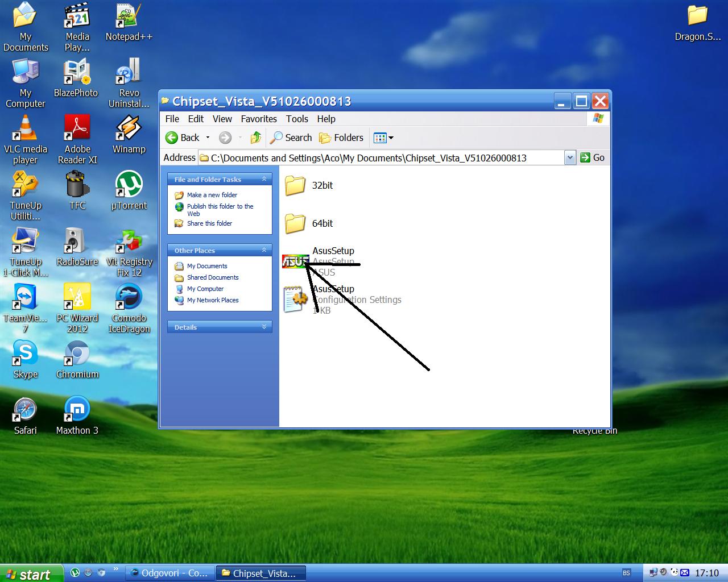
Task: Open the File menu
Action: 172,119
